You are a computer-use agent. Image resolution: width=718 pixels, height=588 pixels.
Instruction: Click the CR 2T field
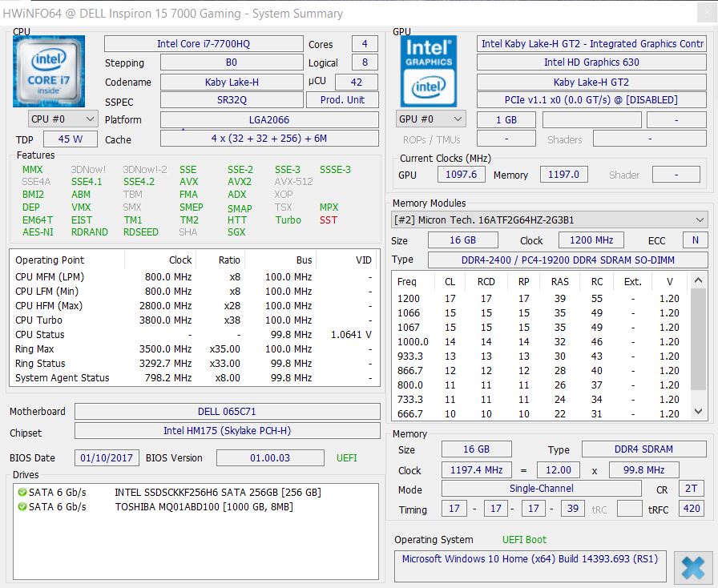point(692,489)
